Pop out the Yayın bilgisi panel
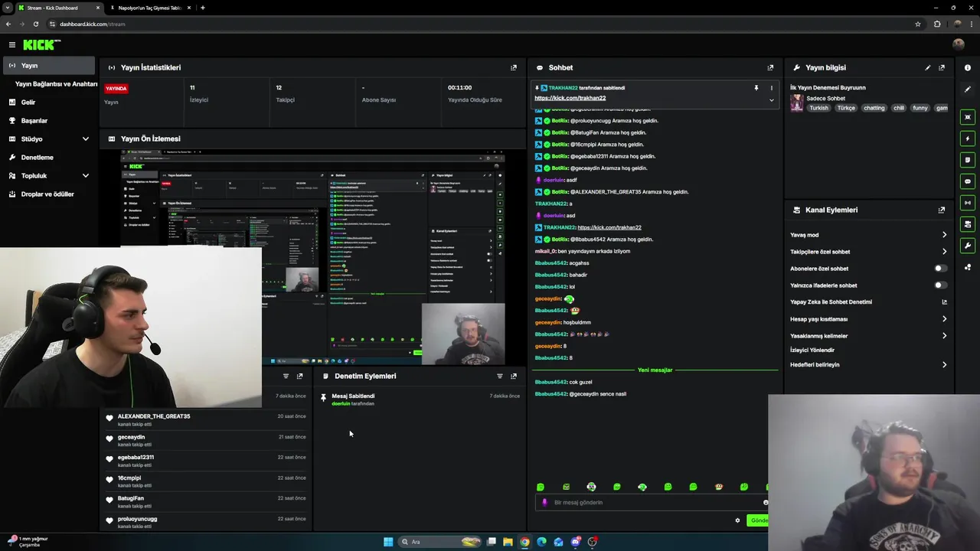This screenshot has width=980, height=551. tap(942, 67)
